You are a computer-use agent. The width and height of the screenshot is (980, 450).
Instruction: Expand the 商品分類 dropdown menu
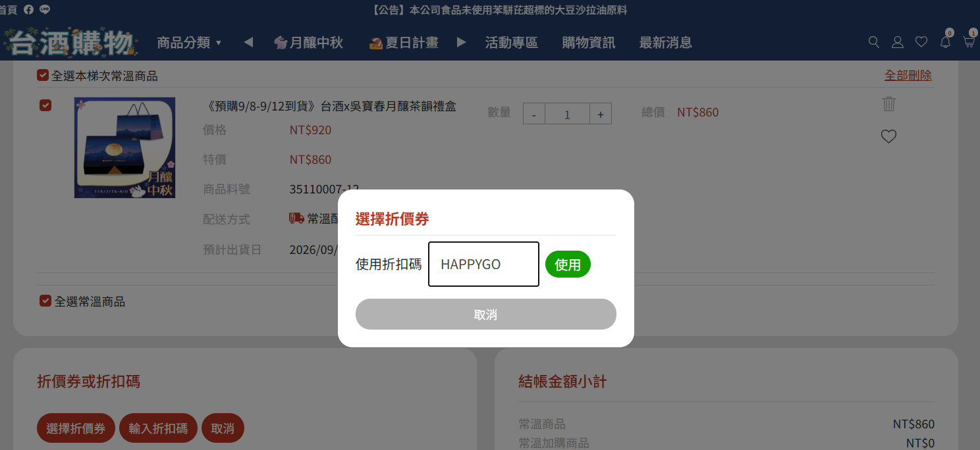(189, 43)
